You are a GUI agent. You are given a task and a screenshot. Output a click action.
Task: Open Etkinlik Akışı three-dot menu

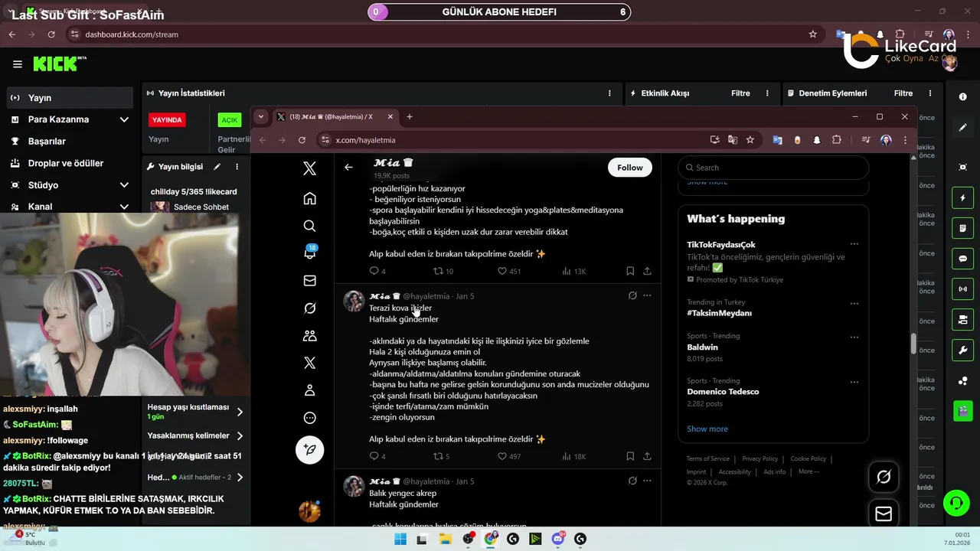tap(768, 93)
